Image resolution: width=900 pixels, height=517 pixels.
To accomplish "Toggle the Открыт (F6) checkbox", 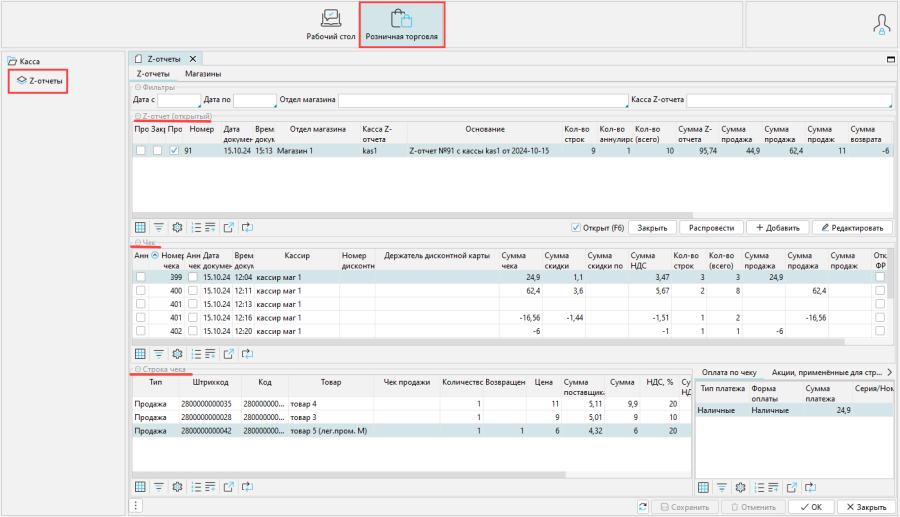I will [x=576, y=227].
